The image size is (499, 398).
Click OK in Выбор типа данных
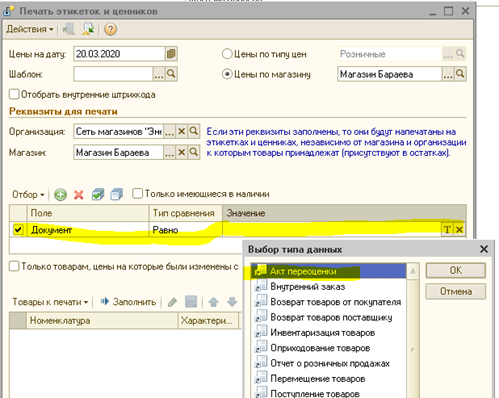tap(456, 270)
